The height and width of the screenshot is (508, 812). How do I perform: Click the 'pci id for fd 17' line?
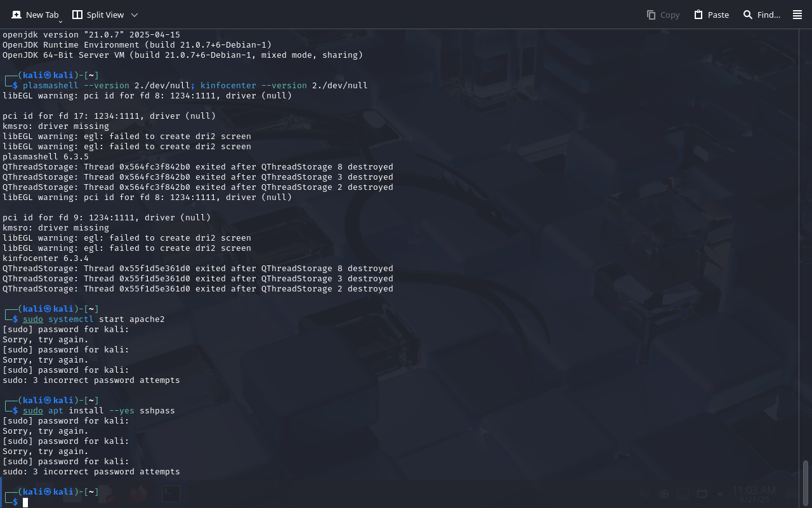coord(109,116)
